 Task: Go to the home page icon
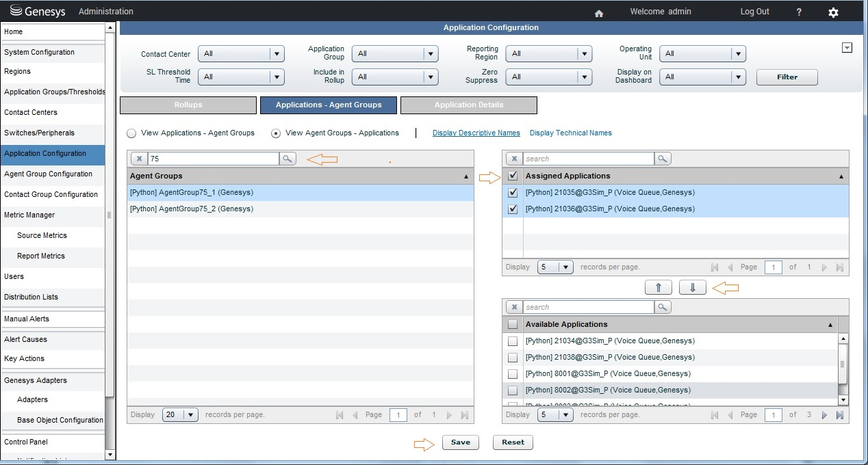tap(599, 13)
